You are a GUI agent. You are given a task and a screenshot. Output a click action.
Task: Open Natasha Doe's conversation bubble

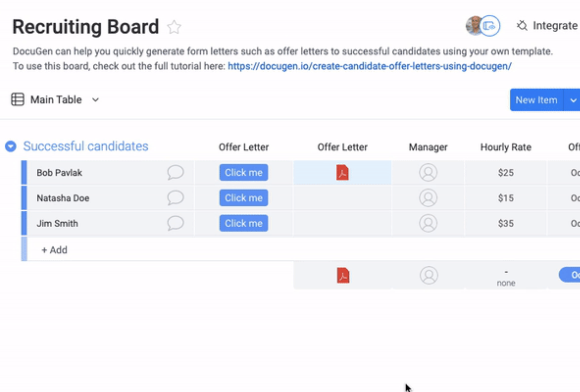click(175, 198)
